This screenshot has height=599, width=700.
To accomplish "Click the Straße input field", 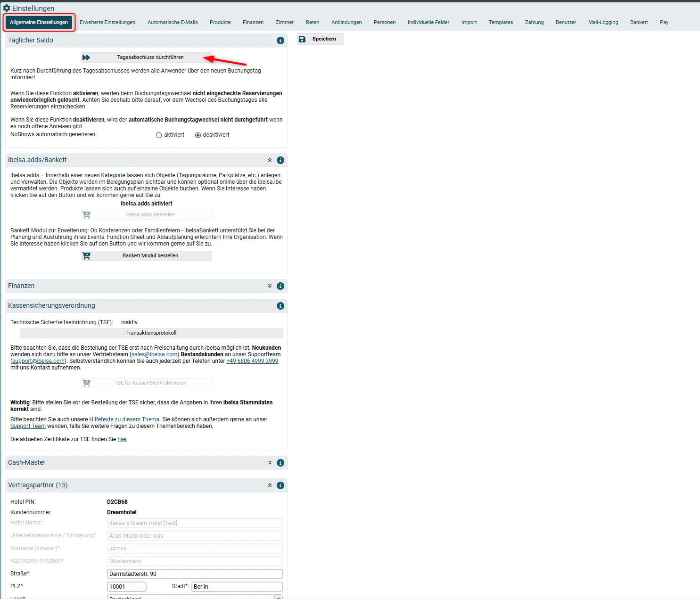I will point(195,574).
